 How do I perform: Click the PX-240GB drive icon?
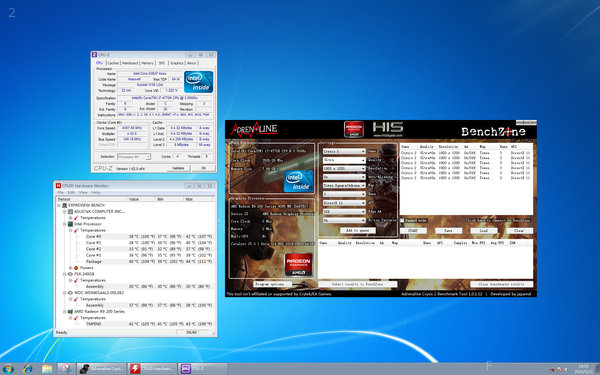[70, 274]
